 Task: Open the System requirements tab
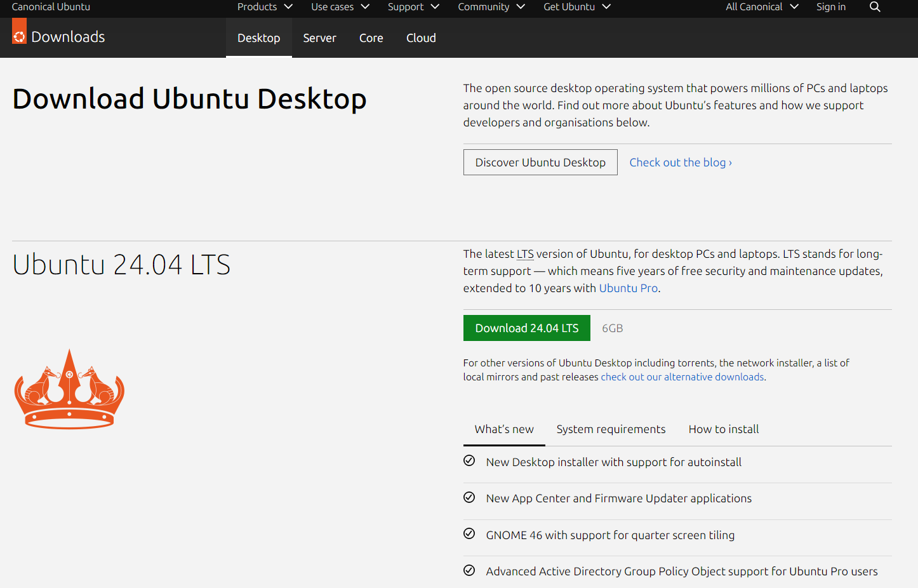(611, 429)
